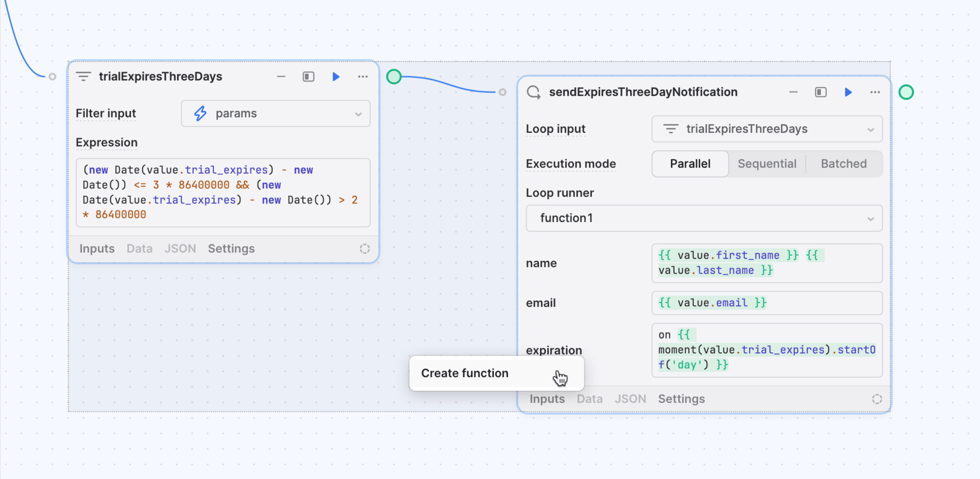Click the trialExpiresThreeDays block title

coord(161,77)
